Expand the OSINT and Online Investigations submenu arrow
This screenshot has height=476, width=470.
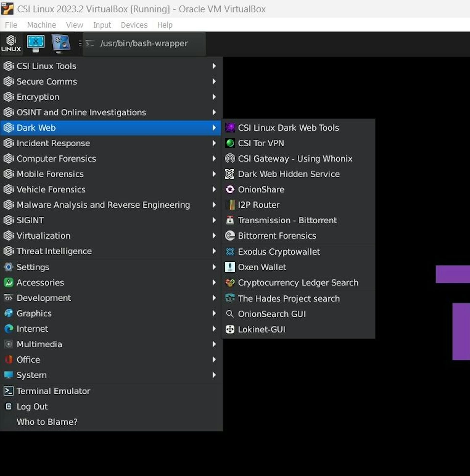pos(214,112)
